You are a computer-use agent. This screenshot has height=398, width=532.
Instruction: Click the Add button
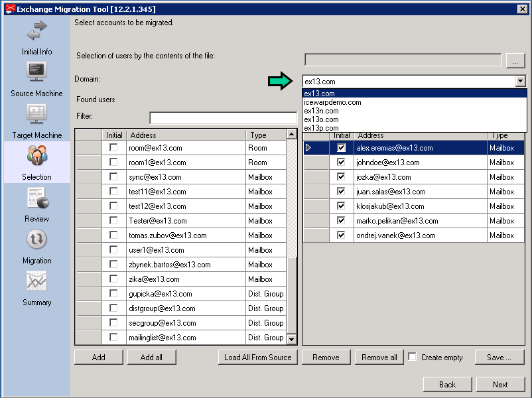pos(99,358)
